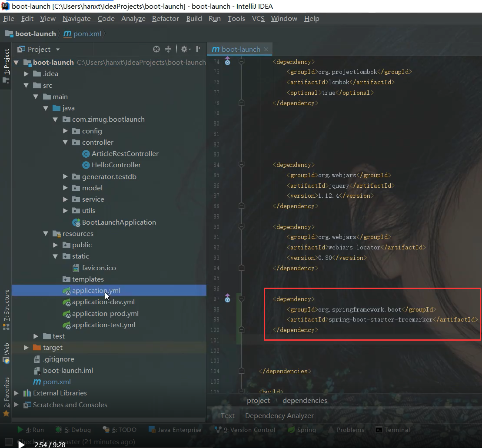This screenshot has height=448, width=482.
Task: Click the Maven gutter icon at line 74
Action: [x=227, y=61]
